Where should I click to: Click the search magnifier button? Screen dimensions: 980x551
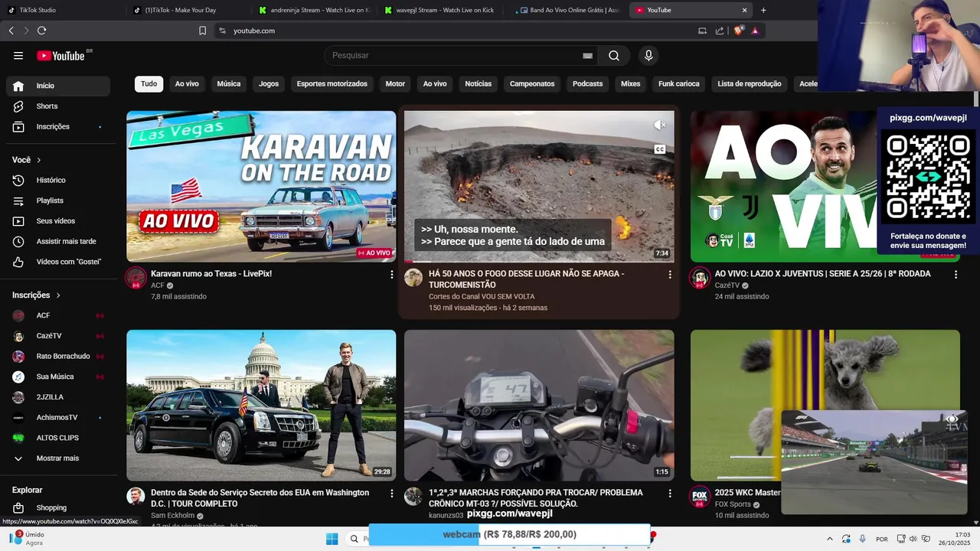point(614,55)
